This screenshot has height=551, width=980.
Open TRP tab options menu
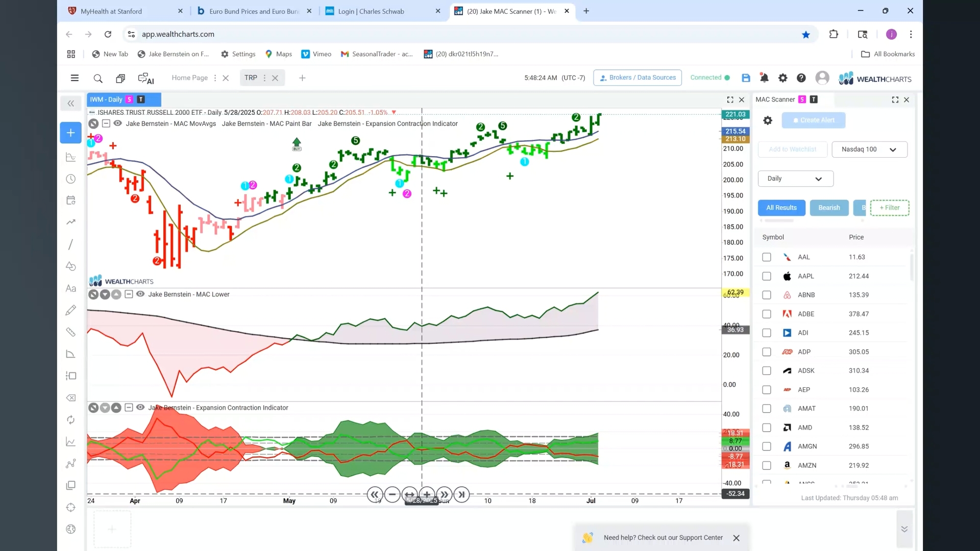click(x=264, y=78)
